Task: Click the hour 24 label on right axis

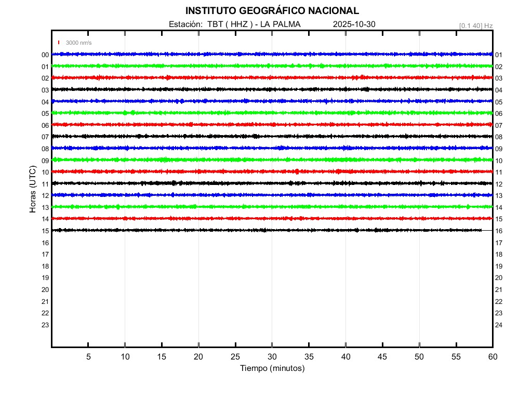Action: 499,325
